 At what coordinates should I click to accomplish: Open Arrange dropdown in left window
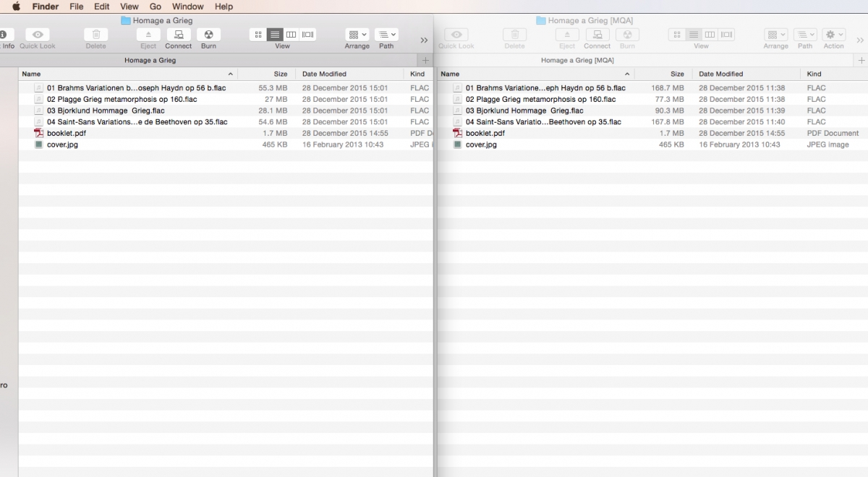coord(357,35)
